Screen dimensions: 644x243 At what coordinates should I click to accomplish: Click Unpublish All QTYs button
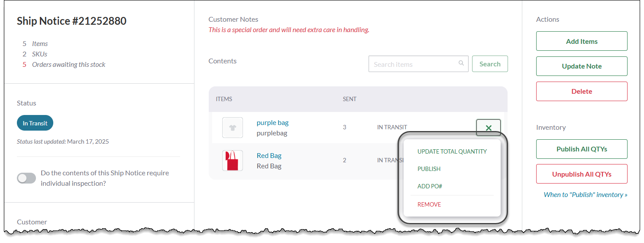coord(582,174)
